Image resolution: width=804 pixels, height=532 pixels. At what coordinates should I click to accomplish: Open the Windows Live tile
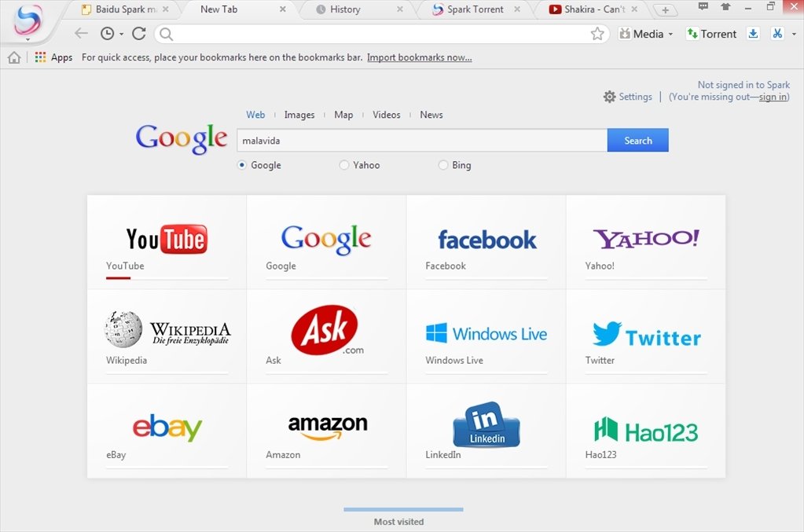coord(486,337)
